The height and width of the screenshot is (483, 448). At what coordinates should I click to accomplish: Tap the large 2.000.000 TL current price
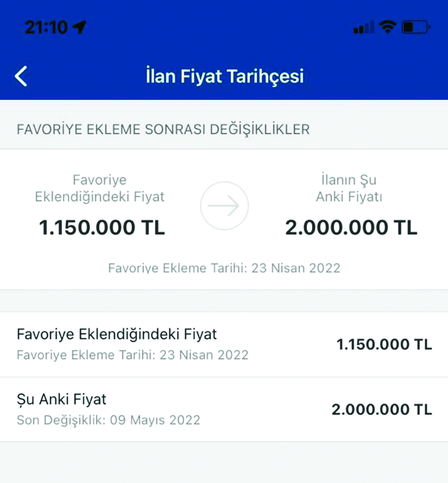pos(351,227)
